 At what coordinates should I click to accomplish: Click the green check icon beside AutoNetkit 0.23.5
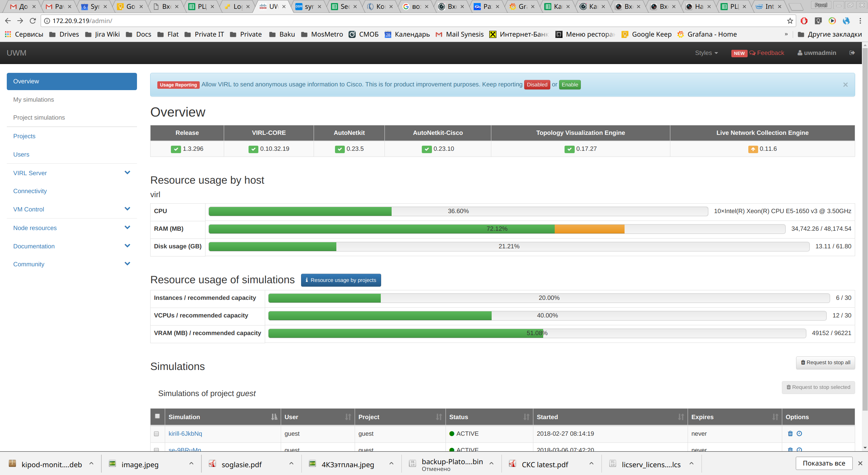coord(340,149)
